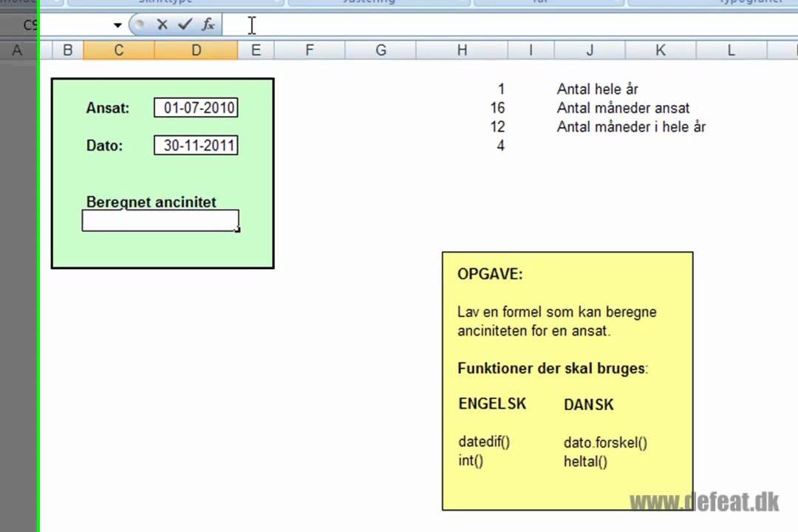Click 'Funktioner der skal bruges' text

coord(551,368)
